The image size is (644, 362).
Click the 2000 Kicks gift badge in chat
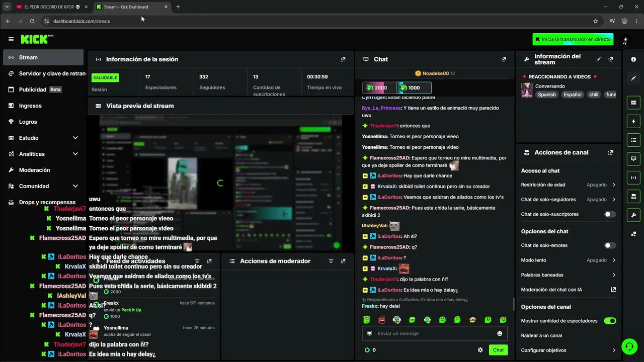[x=379, y=88]
